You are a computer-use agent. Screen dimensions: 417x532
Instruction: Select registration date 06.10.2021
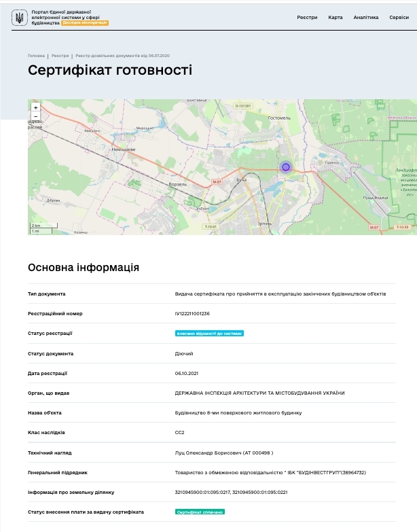(187, 373)
